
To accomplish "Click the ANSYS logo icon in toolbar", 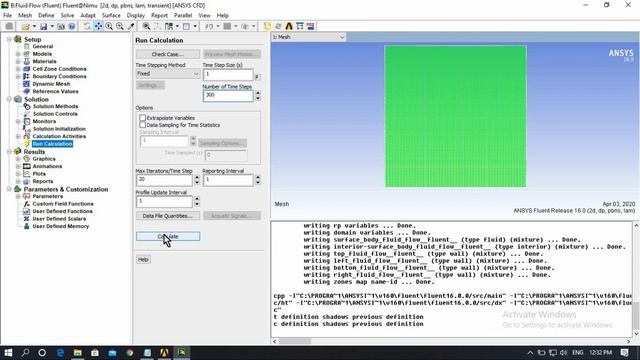I will click(x=289, y=27).
